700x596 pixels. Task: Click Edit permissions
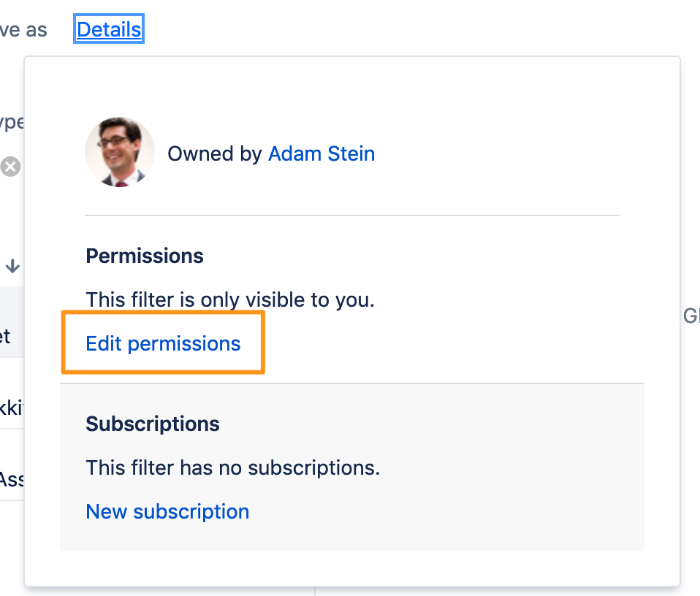163,343
